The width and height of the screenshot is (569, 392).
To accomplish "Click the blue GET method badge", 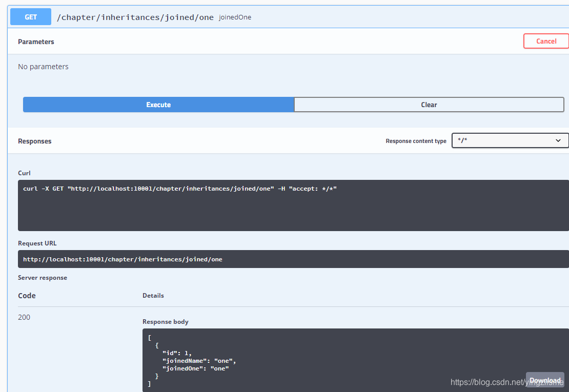I will [30, 17].
